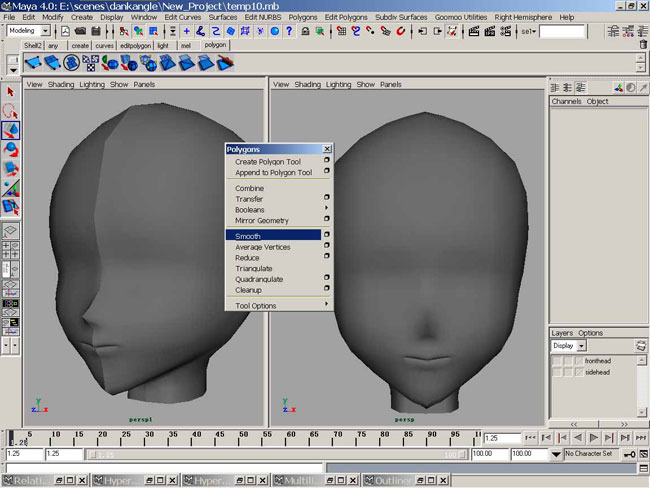650x488 pixels.
Task: Open left viewport Shading menu
Action: (x=61, y=84)
